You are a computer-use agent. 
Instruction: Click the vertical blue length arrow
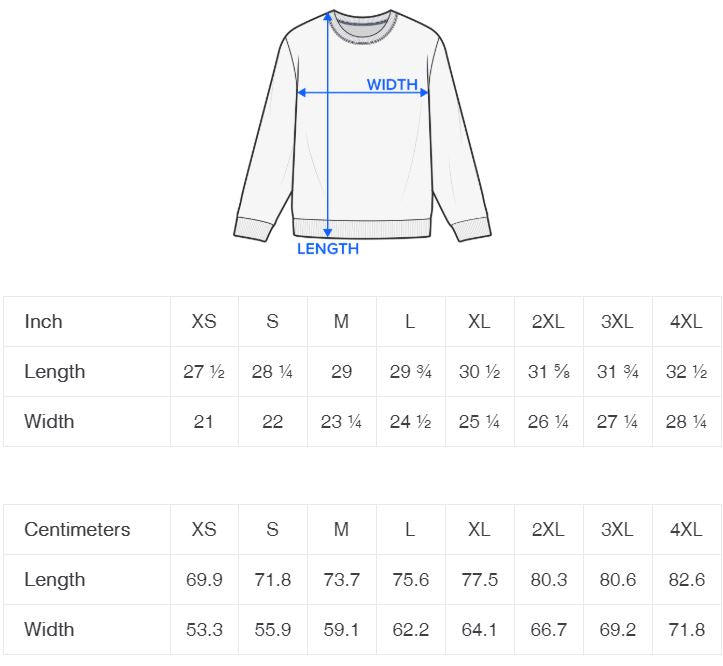pyautogui.click(x=328, y=150)
